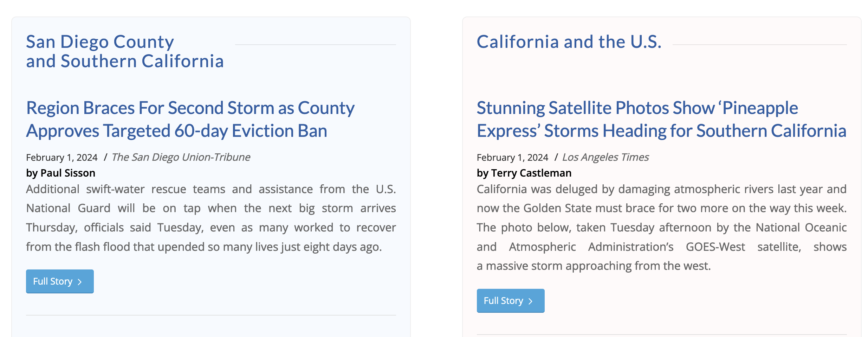
Task: Click the slash separator before Union-Tribune
Action: pos(105,157)
